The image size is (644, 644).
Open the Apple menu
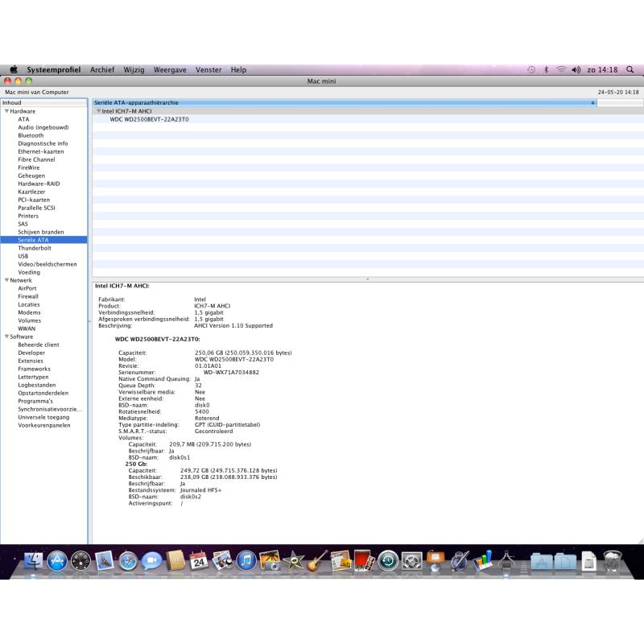(x=14, y=69)
